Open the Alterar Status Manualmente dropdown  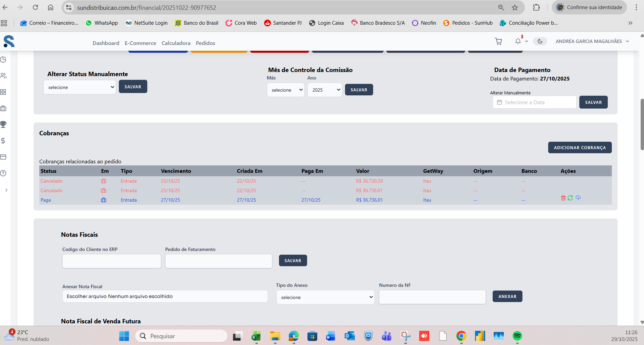pyautogui.click(x=80, y=87)
